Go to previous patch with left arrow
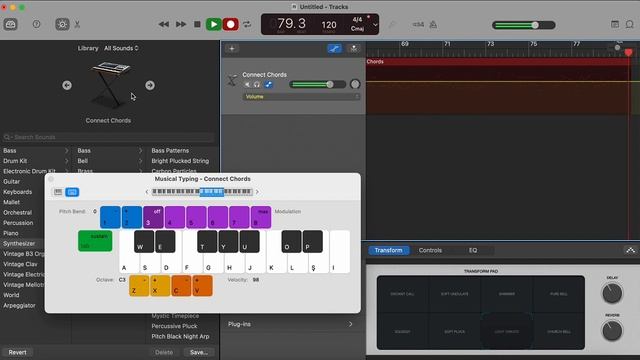Screen dimensions: 640x360 67,85
